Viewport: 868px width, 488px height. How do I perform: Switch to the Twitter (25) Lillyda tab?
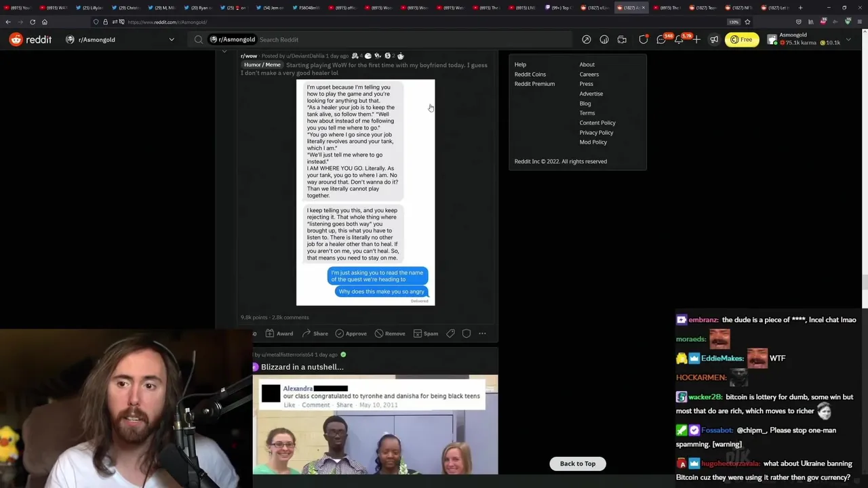click(x=89, y=7)
